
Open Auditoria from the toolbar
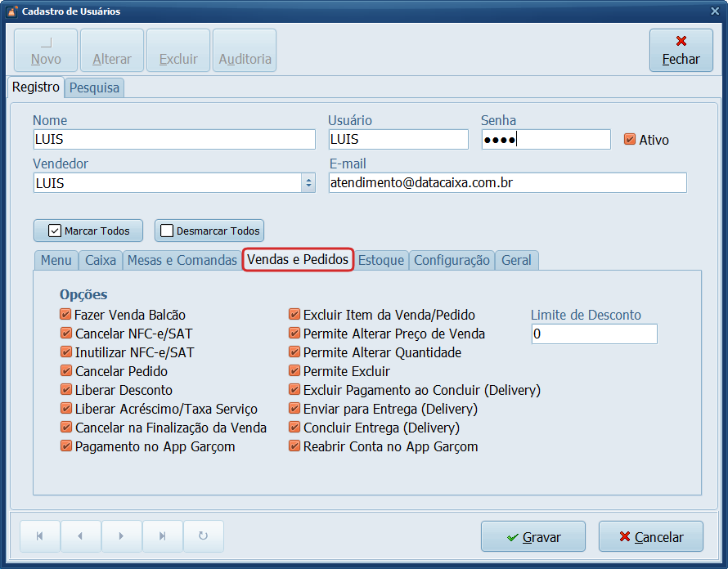click(245, 51)
